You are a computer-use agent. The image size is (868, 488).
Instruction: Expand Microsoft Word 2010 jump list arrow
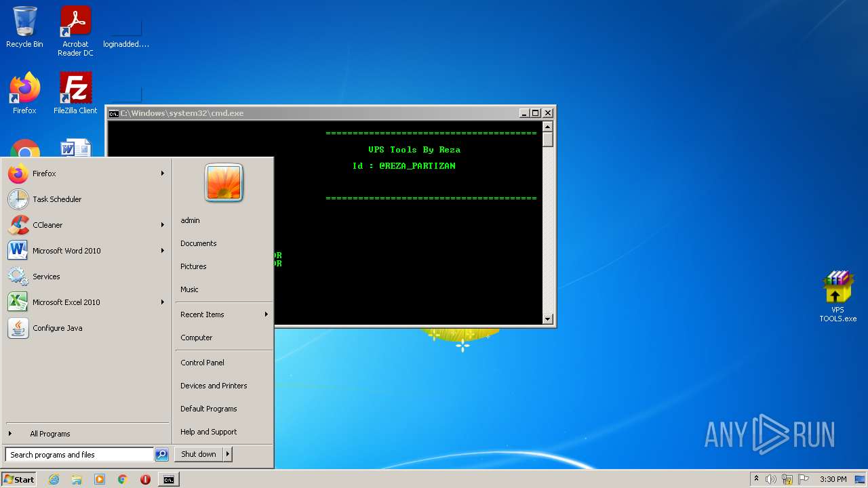point(162,251)
